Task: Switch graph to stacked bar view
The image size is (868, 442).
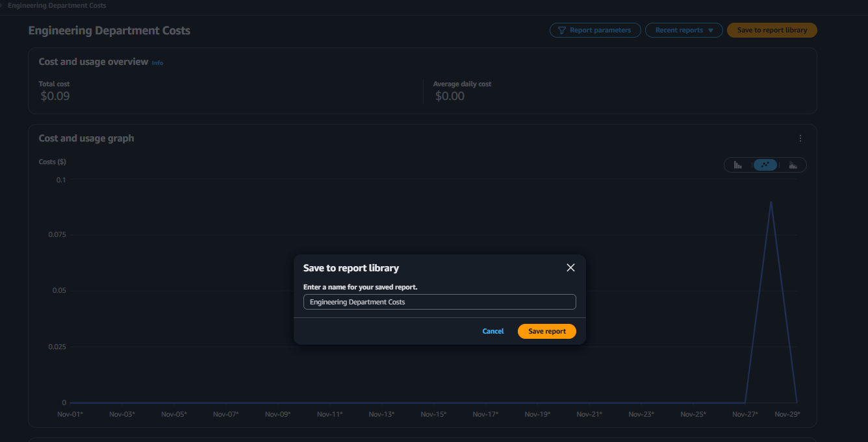Action: pos(793,165)
